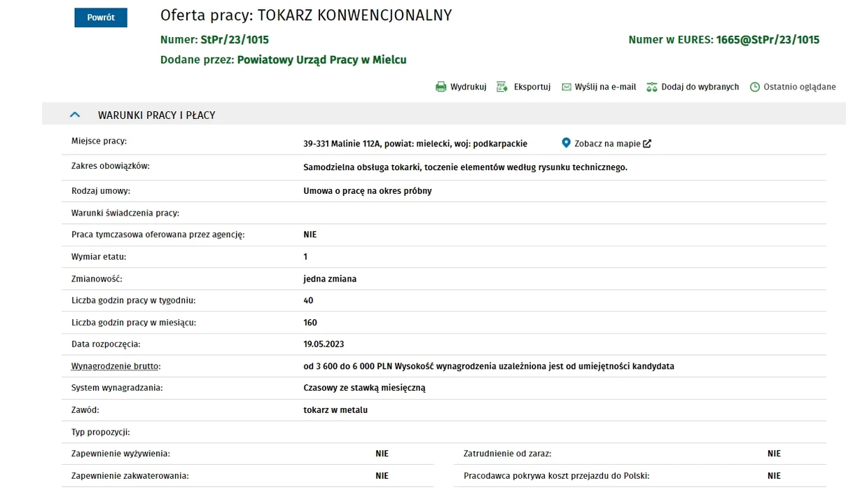The image size is (867, 504).
Task: Click the blue map pin icon
Action: point(567,143)
